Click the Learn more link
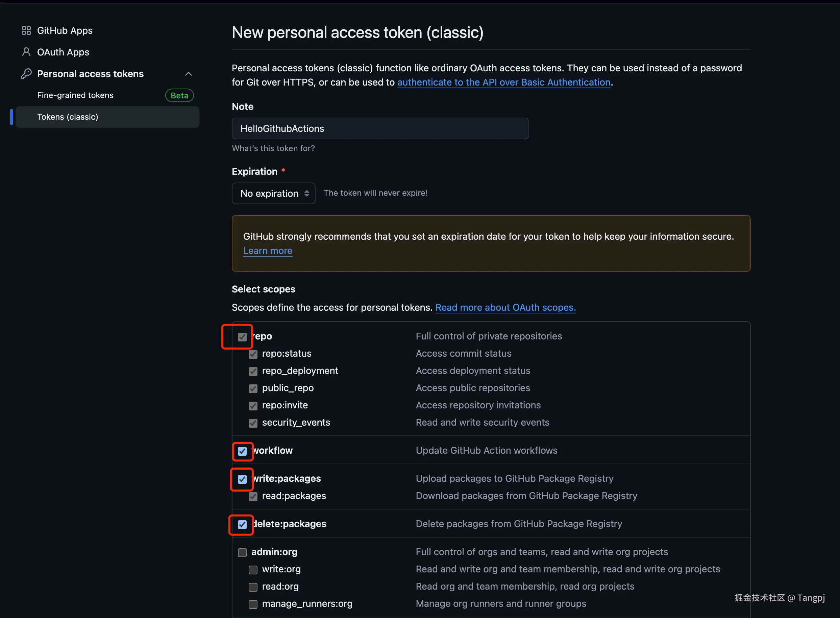 pos(268,251)
